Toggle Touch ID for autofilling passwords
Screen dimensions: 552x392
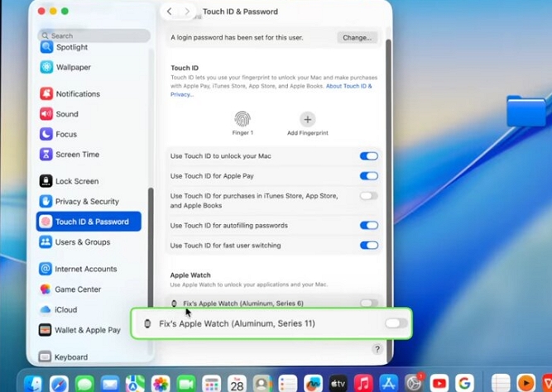[x=369, y=225]
